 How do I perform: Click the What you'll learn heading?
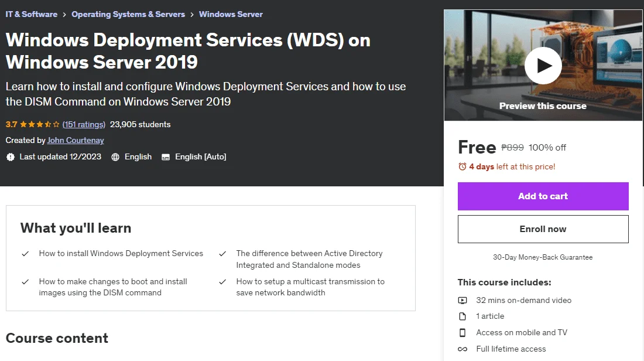[x=76, y=228]
